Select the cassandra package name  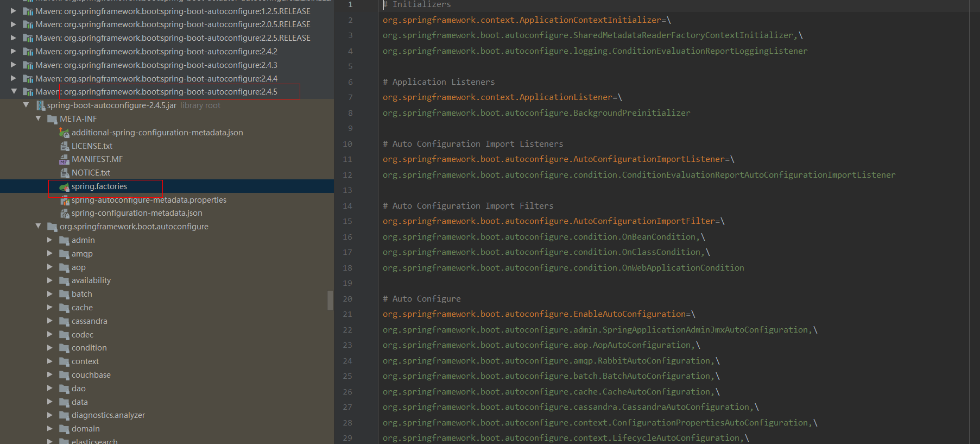[x=90, y=321]
